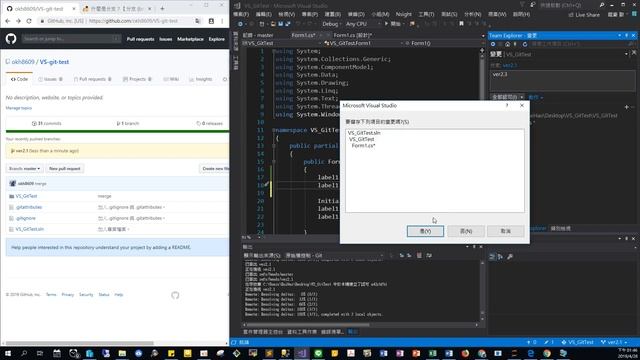
Task: Switch to the second Chrome tab
Action: pos(116,8)
